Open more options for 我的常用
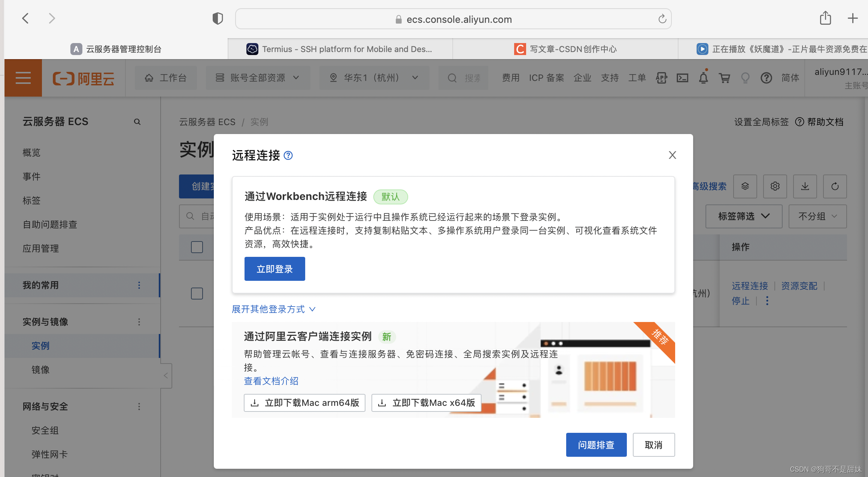868x477 pixels. point(139,285)
